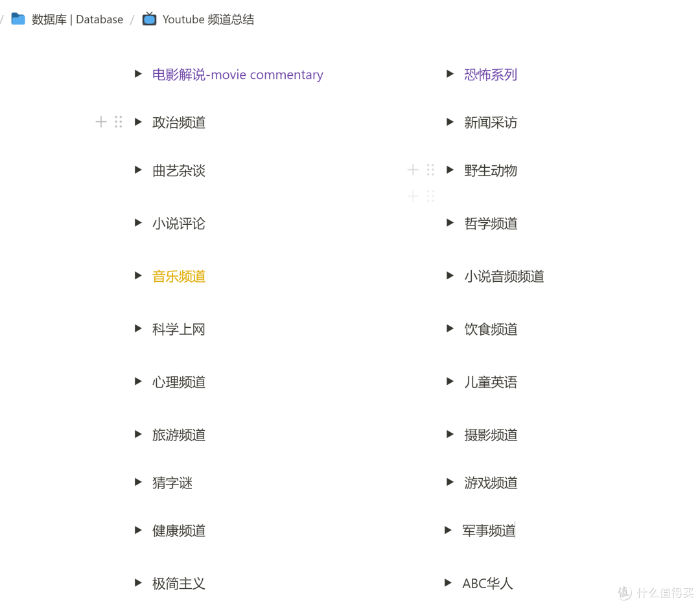Click the 摄影频道 heading text
This screenshot has height=607, width=700.
(x=491, y=435)
